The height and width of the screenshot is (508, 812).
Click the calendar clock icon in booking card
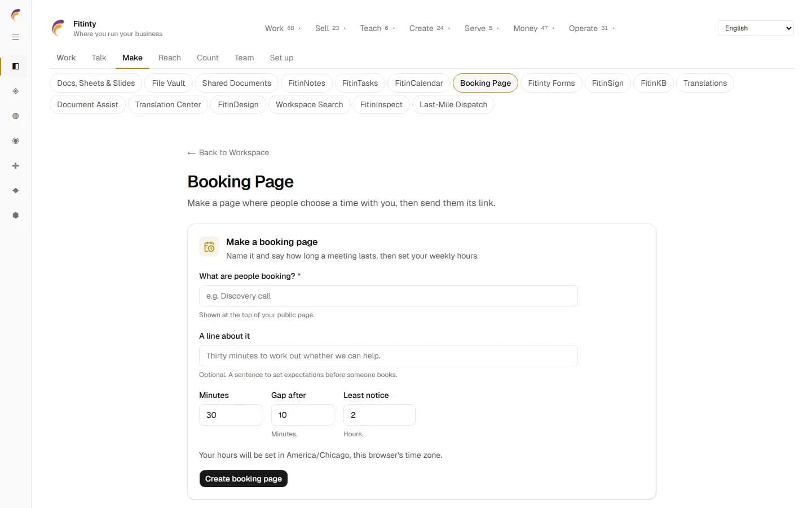tap(209, 247)
